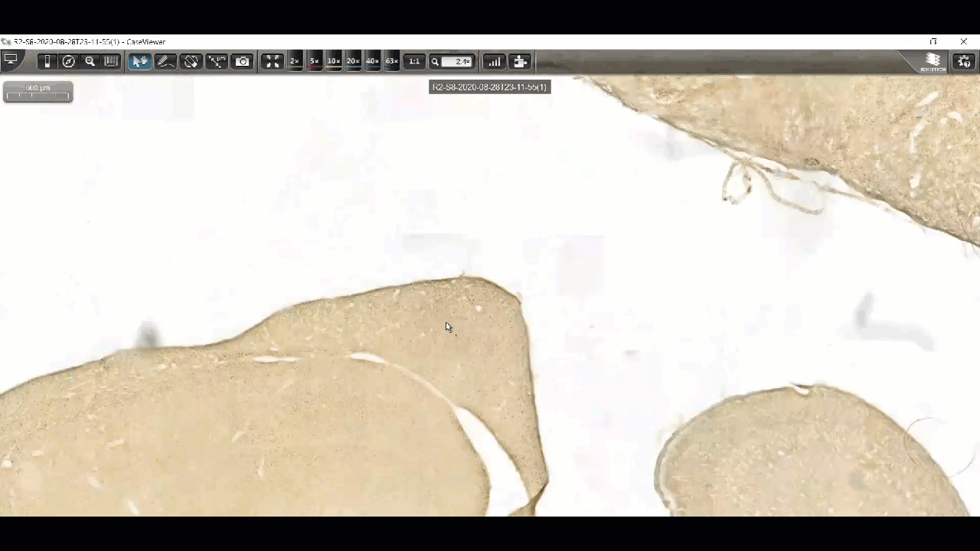Set magnification to 2x
Image resolution: width=980 pixels, height=551 pixels.
click(x=295, y=61)
